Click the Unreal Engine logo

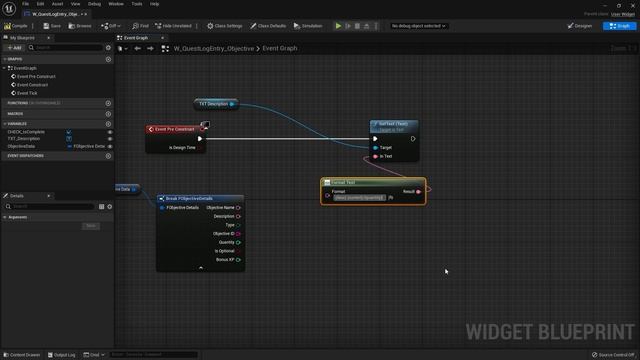tap(9, 8)
